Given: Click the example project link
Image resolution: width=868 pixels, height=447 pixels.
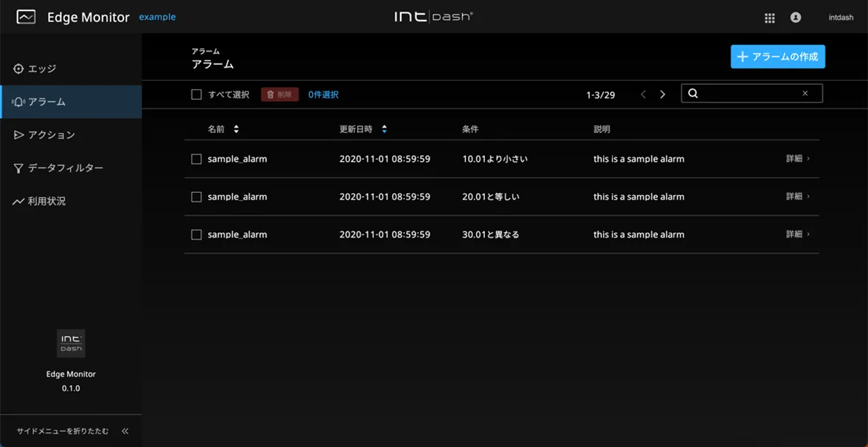Looking at the screenshot, I should pyautogui.click(x=157, y=16).
